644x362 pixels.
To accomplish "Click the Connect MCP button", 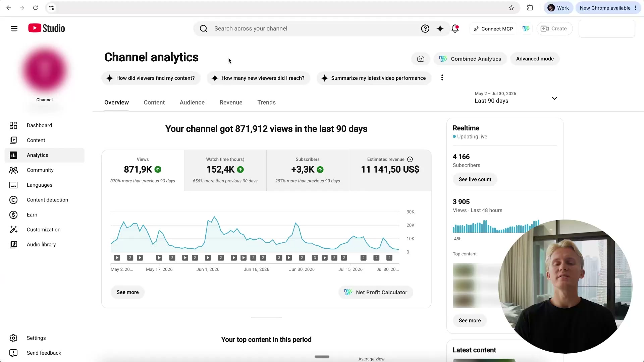I will click(x=493, y=29).
